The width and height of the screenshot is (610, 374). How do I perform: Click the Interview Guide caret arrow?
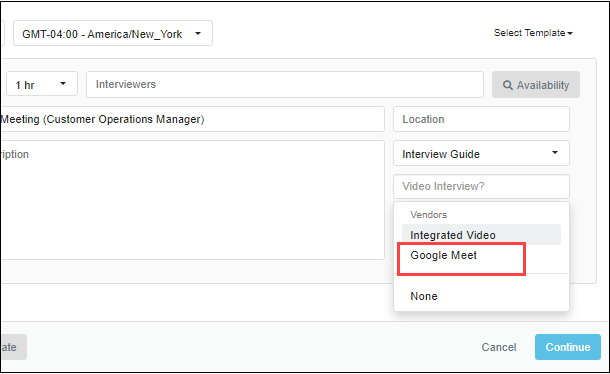pyautogui.click(x=555, y=153)
